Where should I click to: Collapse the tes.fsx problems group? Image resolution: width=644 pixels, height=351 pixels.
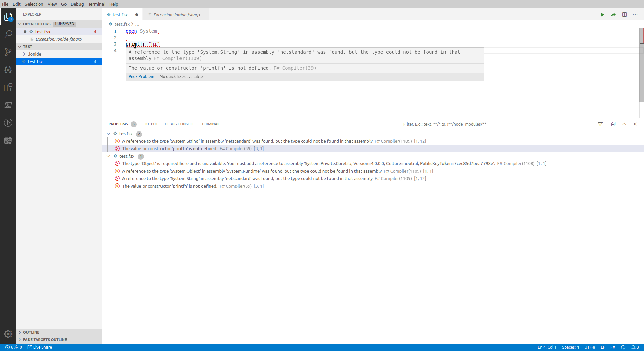click(108, 134)
